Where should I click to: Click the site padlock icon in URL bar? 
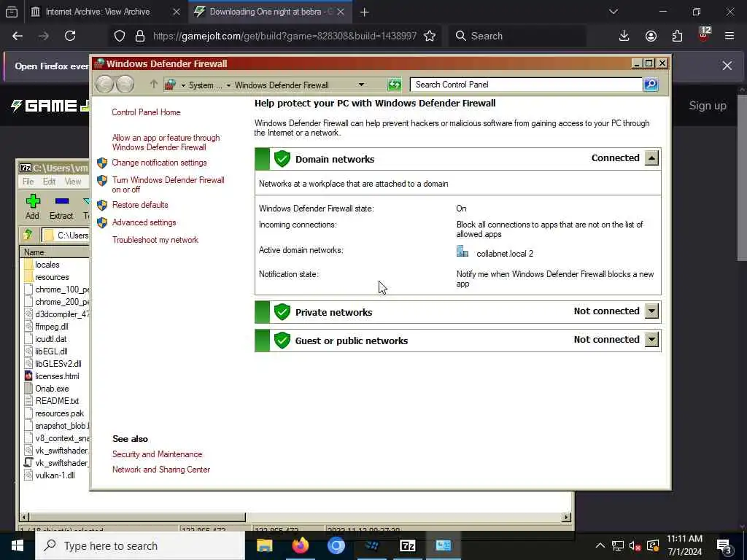[x=140, y=36]
